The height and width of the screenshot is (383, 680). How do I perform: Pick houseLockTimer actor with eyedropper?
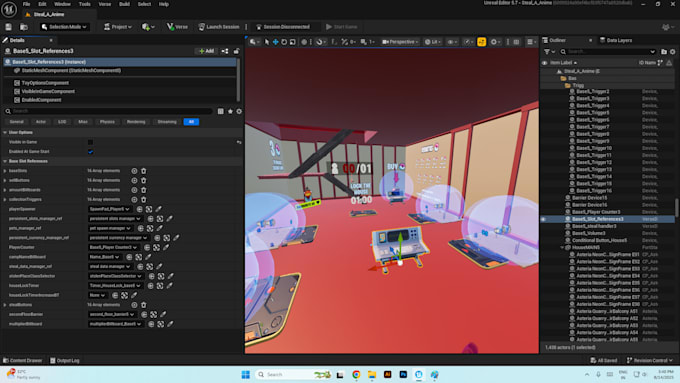click(x=170, y=285)
